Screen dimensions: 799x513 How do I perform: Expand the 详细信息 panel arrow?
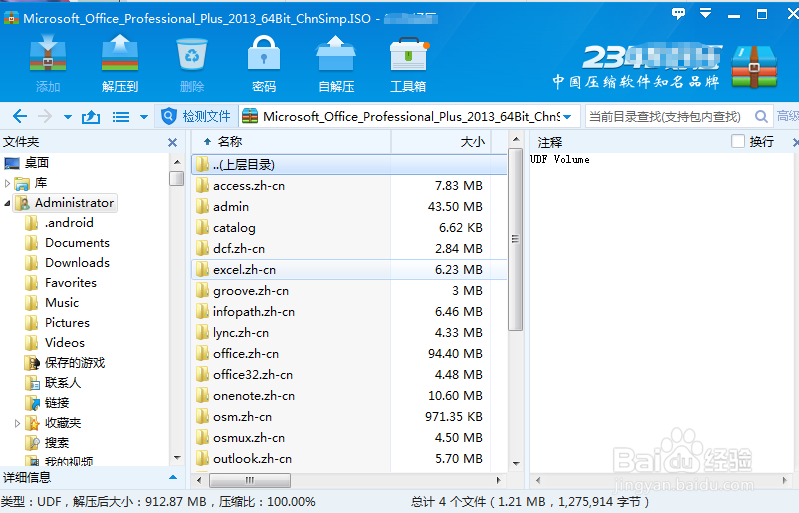click(173, 478)
